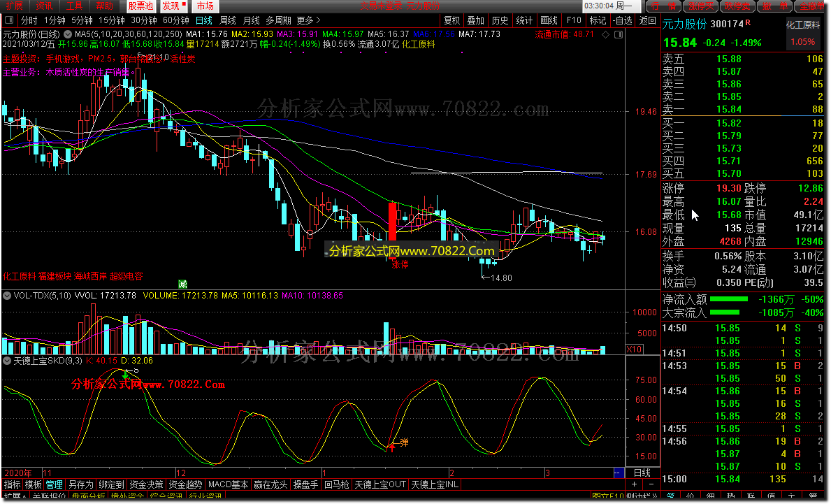
Task: Select 分时 chart period
Action: 29,20
